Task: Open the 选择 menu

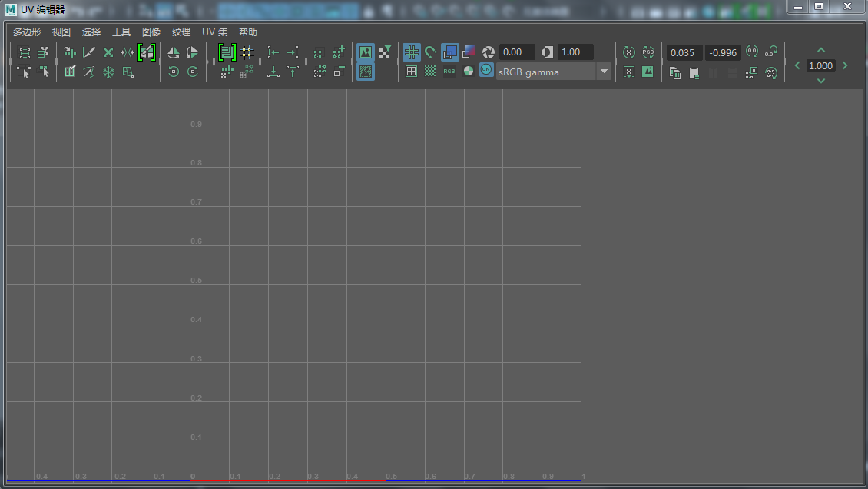Action: click(91, 32)
